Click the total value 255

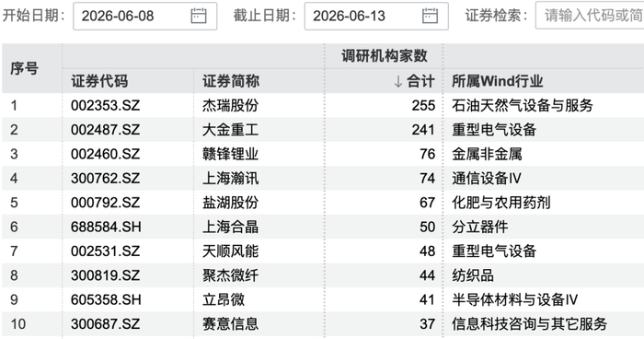[423, 105]
